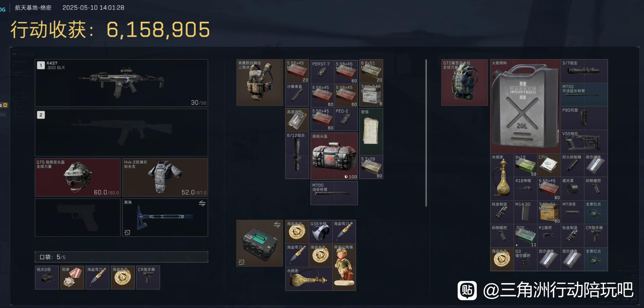The width and height of the screenshot is (644, 308).
Task: Click the lock icon on the axe slot
Action: [x=127, y=232]
